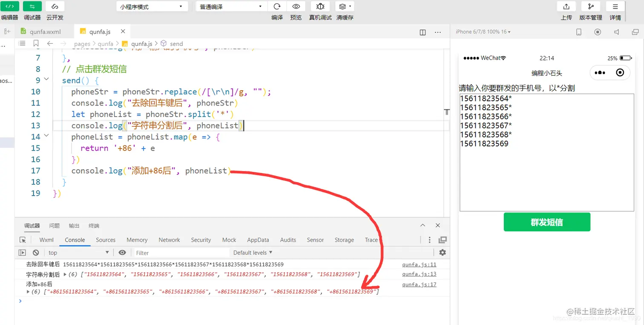Clear the console output
The height and width of the screenshot is (325, 644).
[36, 253]
